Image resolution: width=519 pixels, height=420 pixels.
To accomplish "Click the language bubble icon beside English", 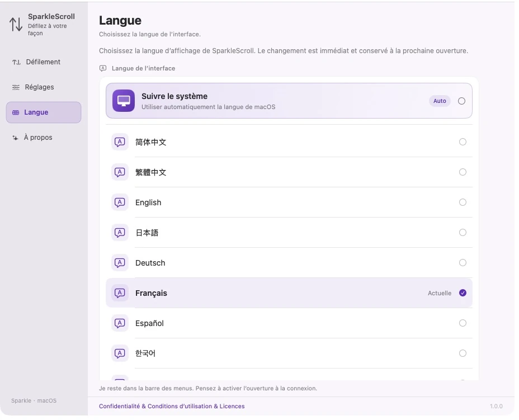I will [x=120, y=202].
